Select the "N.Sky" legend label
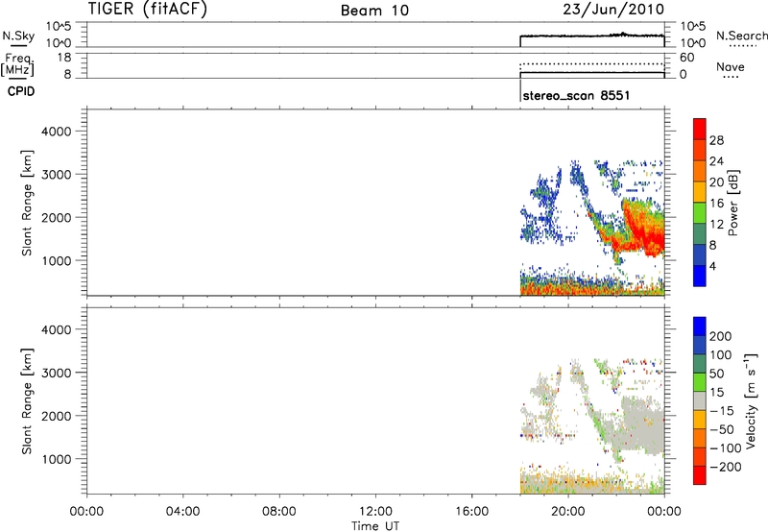Screen dimensions: 768x532 coord(18,36)
